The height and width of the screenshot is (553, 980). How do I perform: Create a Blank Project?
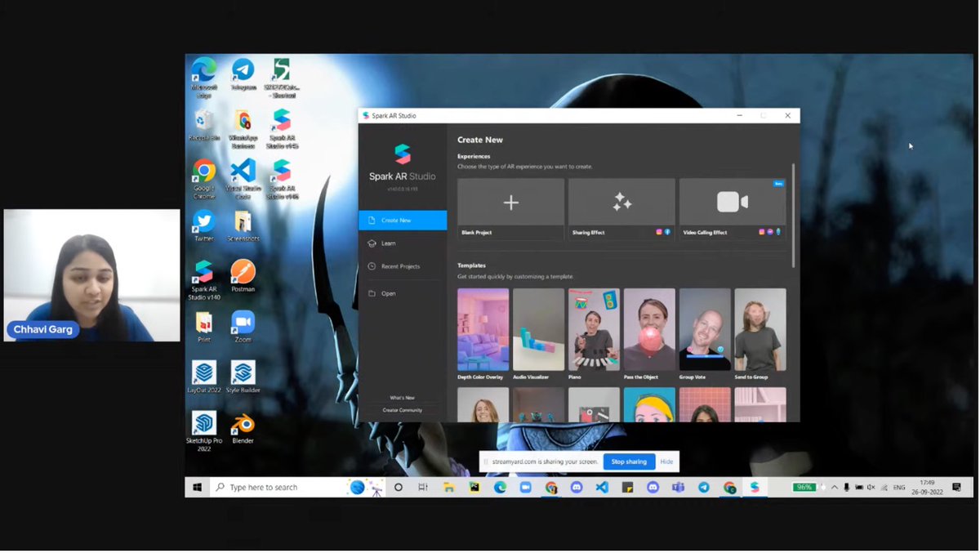[x=510, y=209]
